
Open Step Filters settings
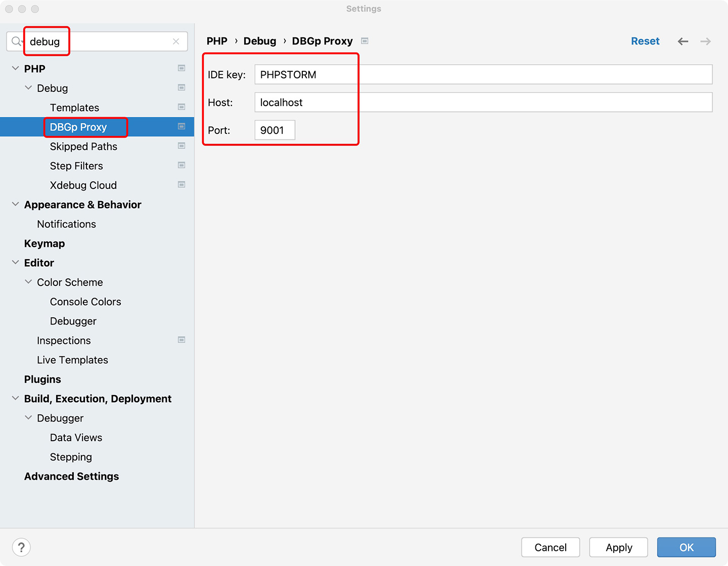[x=76, y=166]
